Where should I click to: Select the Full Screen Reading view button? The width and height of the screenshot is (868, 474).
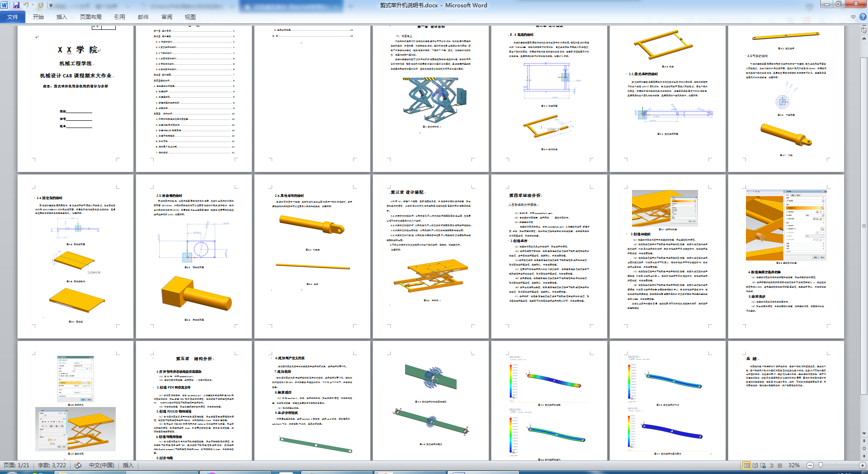pyautogui.click(x=755, y=465)
